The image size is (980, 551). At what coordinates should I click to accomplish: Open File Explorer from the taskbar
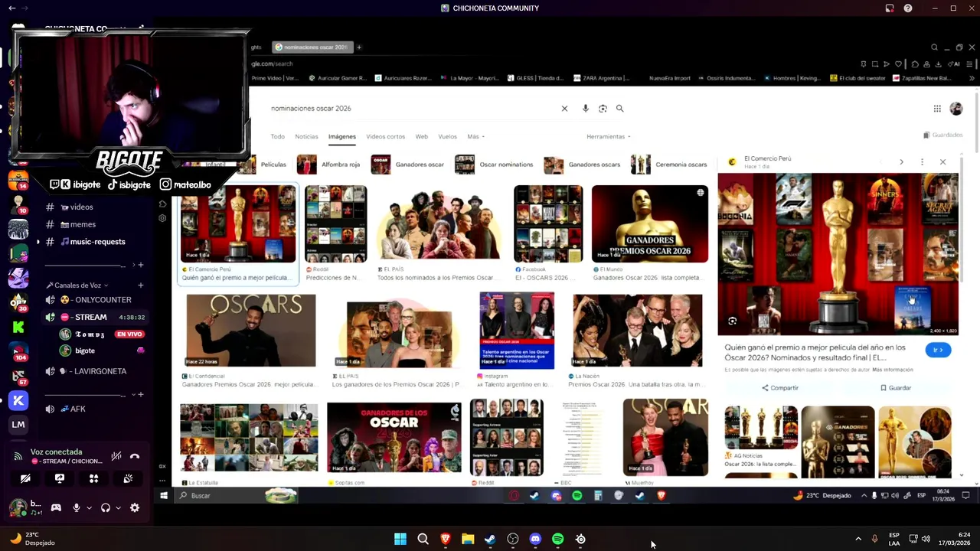pyautogui.click(x=468, y=539)
